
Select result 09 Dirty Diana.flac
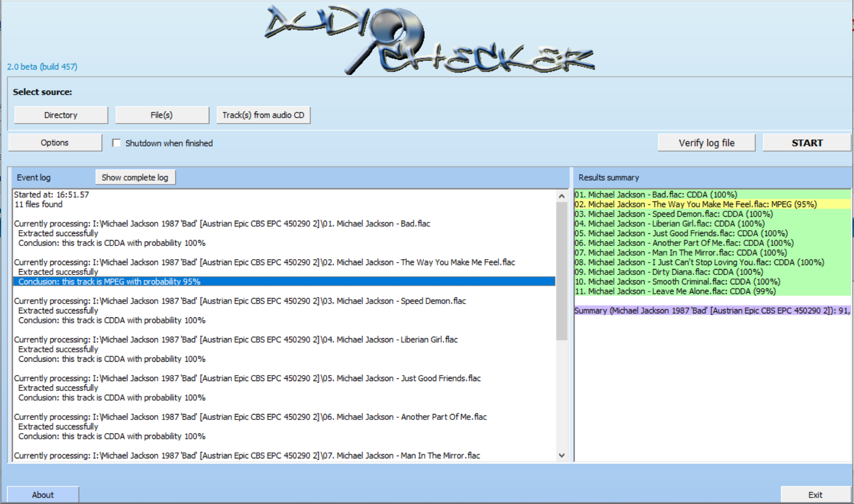click(x=713, y=272)
